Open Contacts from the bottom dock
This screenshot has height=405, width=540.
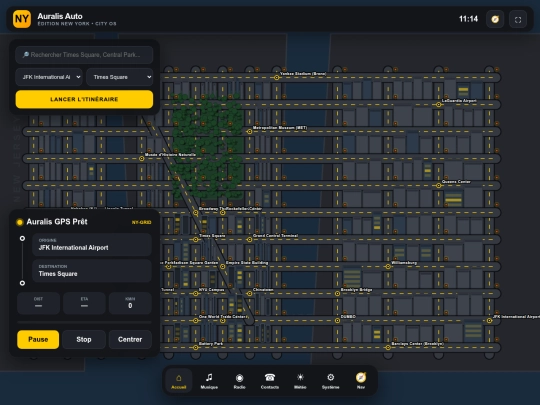tap(270, 381)
